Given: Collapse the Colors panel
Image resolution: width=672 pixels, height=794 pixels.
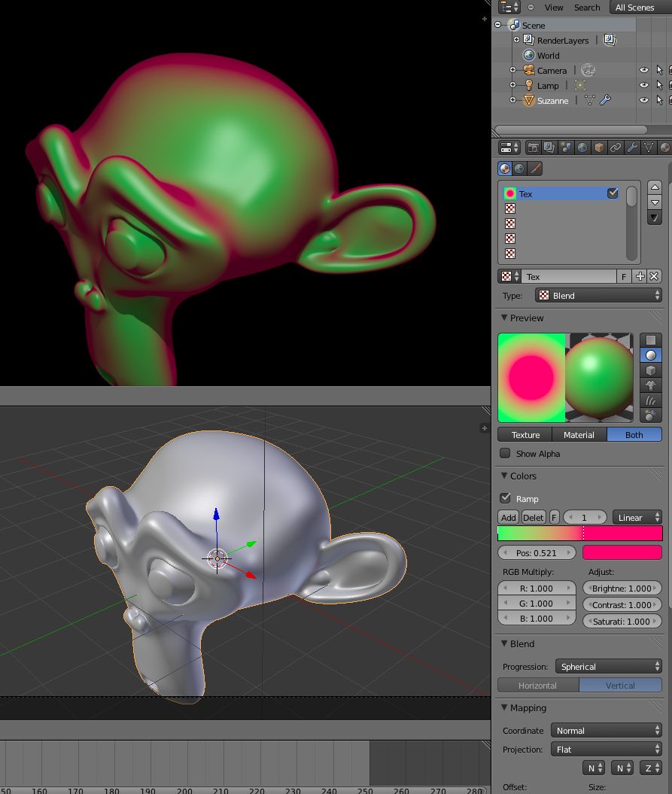Looking at the screenshot, I should pyautogui.click(x=504, y=476).
